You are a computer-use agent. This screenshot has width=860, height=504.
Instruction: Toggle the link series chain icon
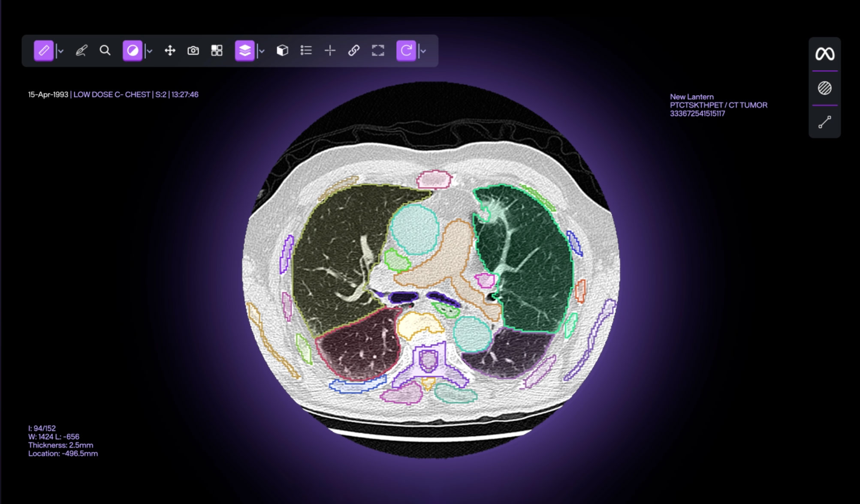click(x=353, y=51)
